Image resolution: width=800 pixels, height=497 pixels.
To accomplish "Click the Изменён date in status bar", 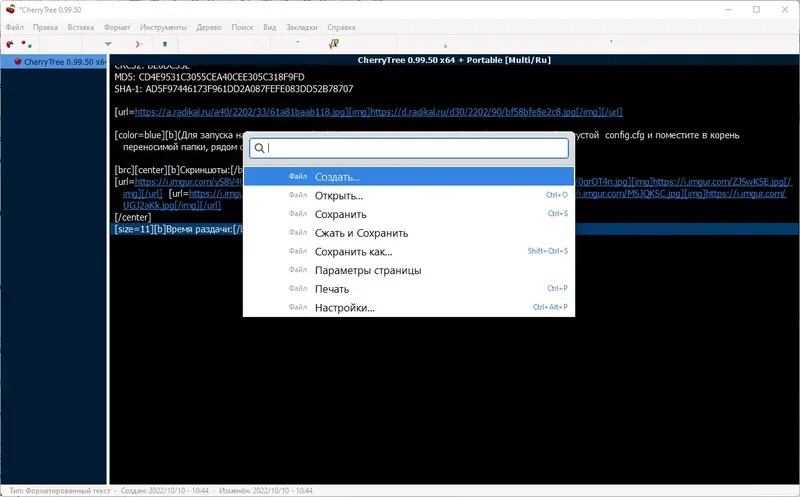I will 266,490.
